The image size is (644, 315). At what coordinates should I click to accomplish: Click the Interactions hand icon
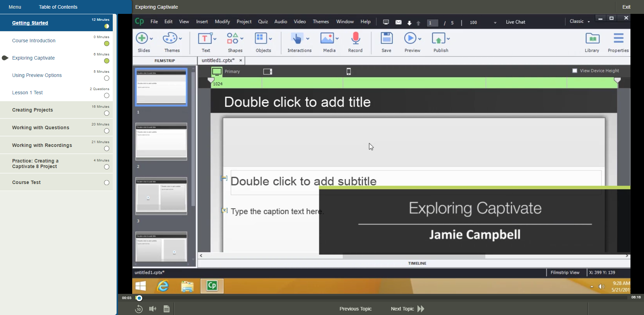pos(296,38)
